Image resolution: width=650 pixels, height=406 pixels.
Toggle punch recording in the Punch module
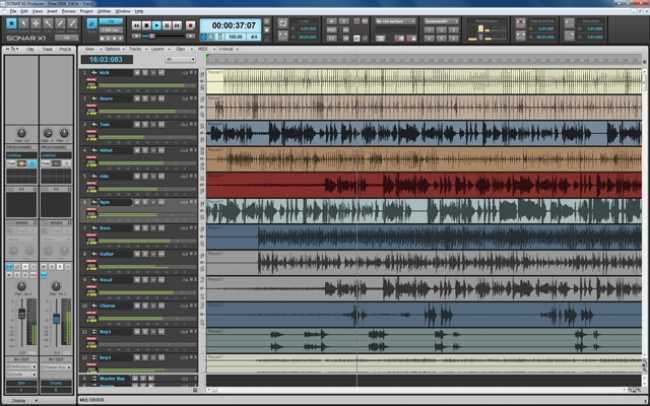point(521,23)
